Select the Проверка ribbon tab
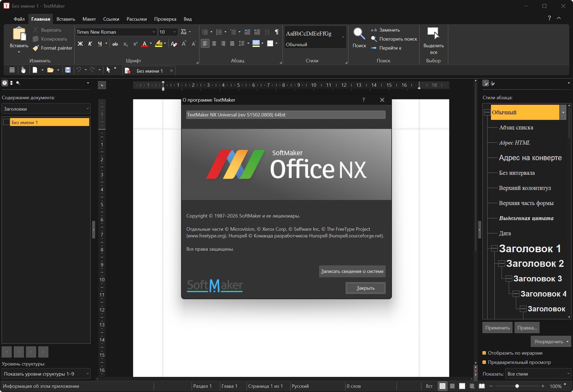 (165, 19)
